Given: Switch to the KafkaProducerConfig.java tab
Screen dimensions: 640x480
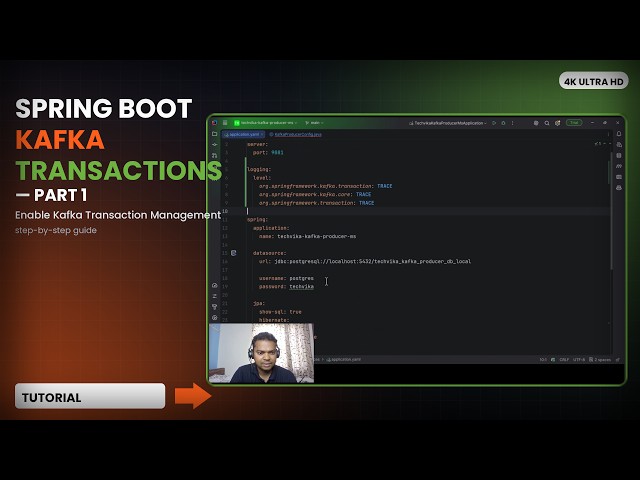Looking at the screenshot, I should tap(296, 134).
